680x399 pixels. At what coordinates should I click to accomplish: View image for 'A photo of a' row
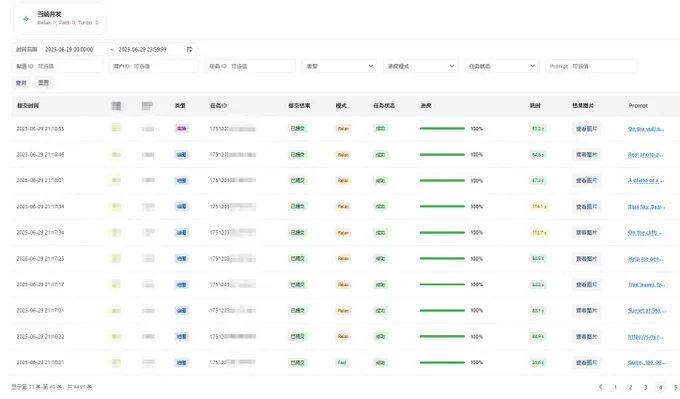click(x=586, y=180)
